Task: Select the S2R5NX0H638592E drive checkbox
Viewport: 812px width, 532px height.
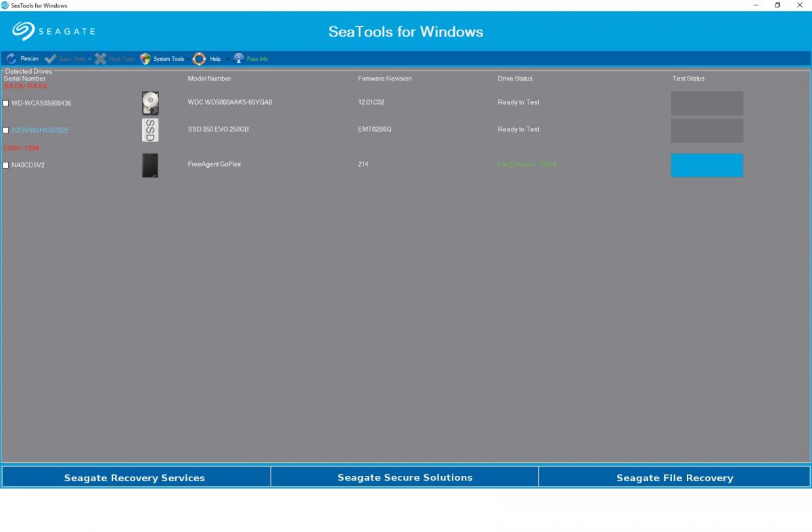Action: tap(6, 131)
